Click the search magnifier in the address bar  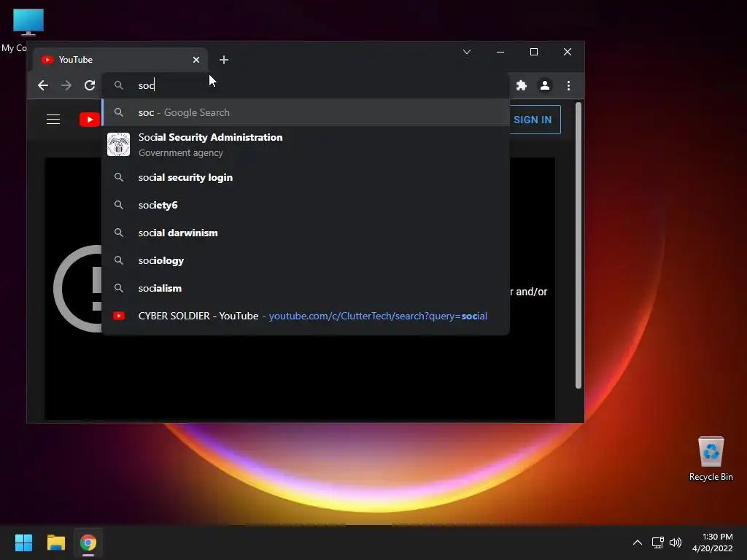pos(119,85)
